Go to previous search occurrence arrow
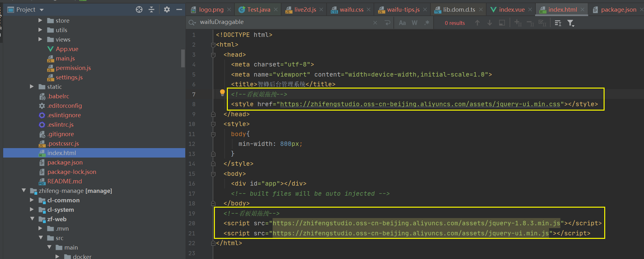The width and height of the screenshot is (644, 259). (x=477, y=23)
